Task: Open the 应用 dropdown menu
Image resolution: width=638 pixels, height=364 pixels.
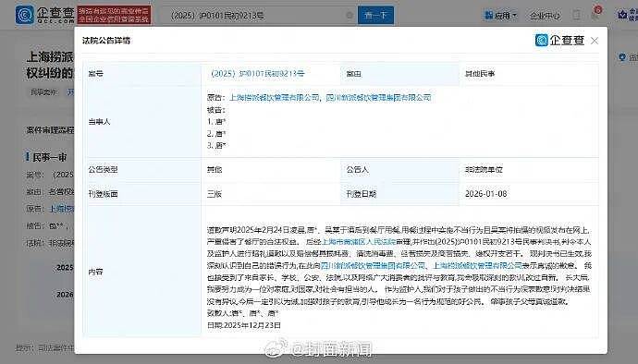Action: coord(501,16)
